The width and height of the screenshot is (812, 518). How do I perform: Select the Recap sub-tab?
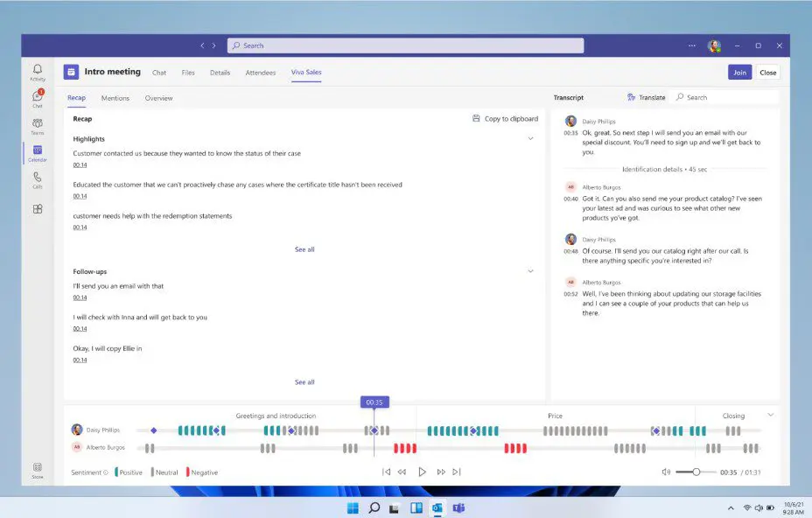pyautogui.click(x=77, y=98)
